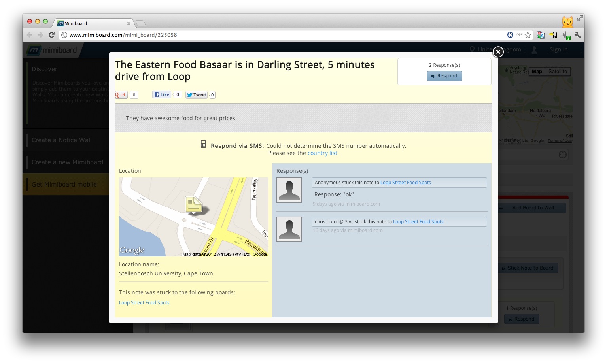The height and width of the screenshot is (364, 607).
Task: Click the Respond button under 2 Response(s)
Action: tap(444, 76)
